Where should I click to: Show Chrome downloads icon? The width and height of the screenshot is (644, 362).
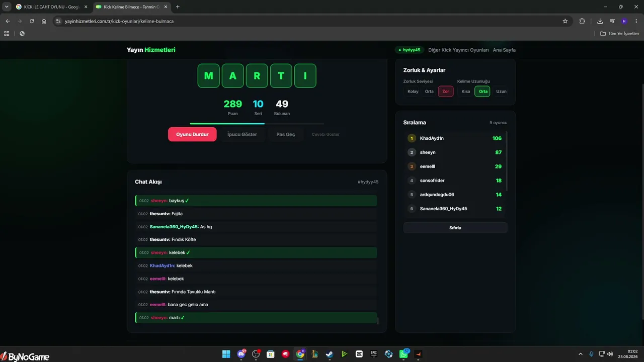pos(600,21)
